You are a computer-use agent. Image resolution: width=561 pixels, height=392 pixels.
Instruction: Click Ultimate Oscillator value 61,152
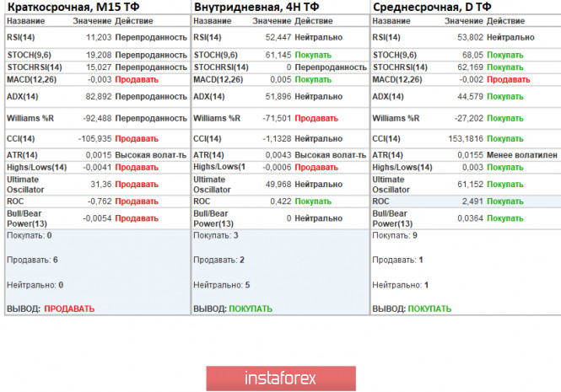coord(470,184)
